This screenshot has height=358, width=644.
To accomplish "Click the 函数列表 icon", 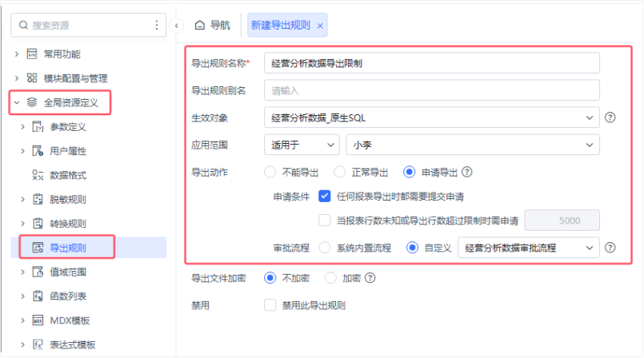I will click(38, 296).
